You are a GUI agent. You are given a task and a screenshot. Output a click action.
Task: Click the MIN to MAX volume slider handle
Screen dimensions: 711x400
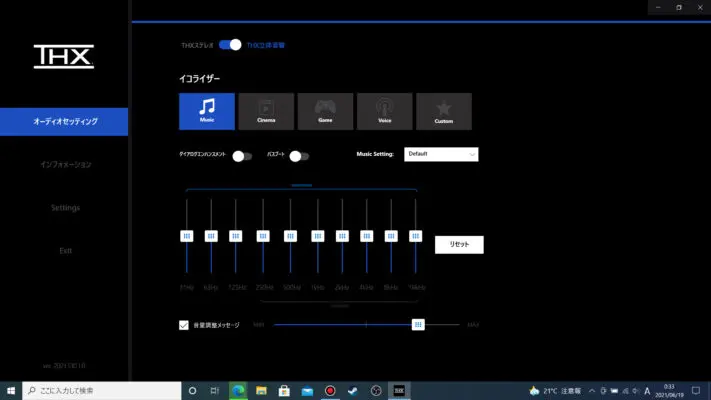coord(418,325)
